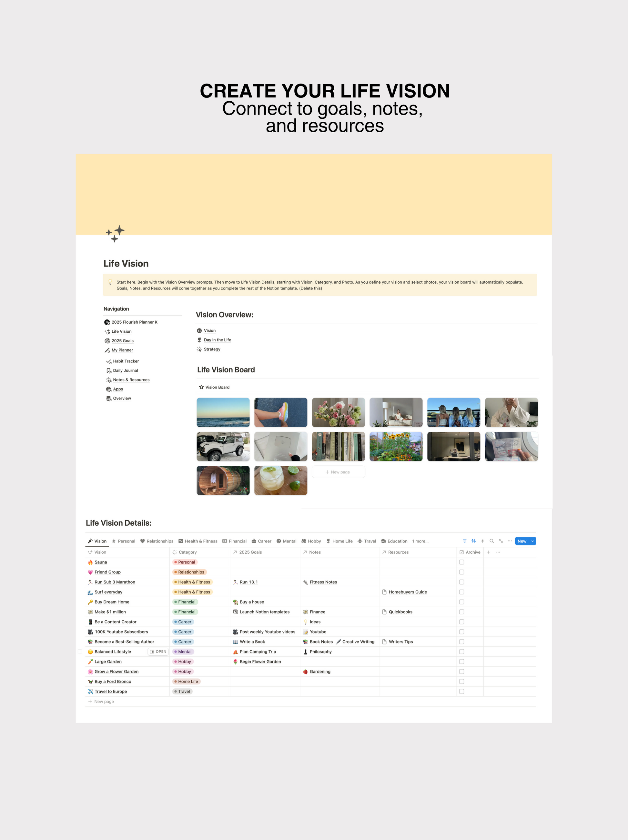Click the Life Vision sparkle page icon
628x840 pixels.
[x=115, y=234]
